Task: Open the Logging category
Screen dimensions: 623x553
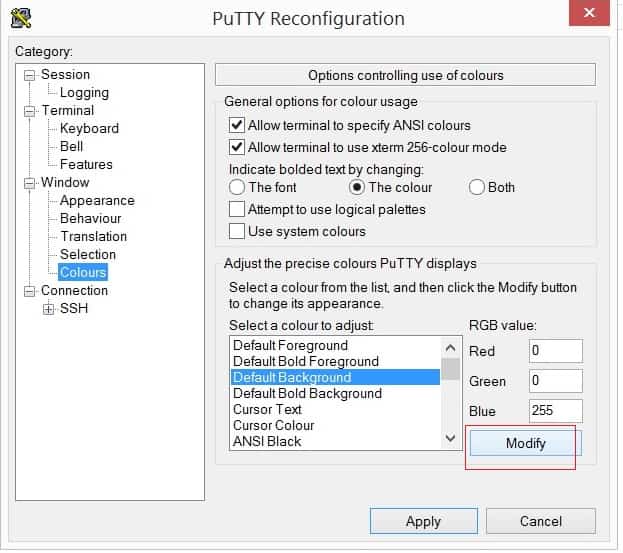Action: tap(84, 93)
